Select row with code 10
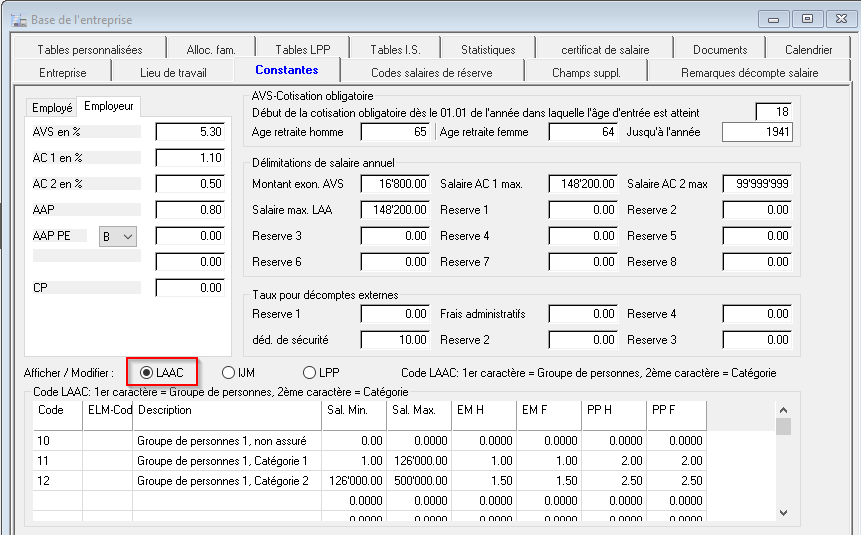This screenshot has width=861, height=535. [370, 441]
